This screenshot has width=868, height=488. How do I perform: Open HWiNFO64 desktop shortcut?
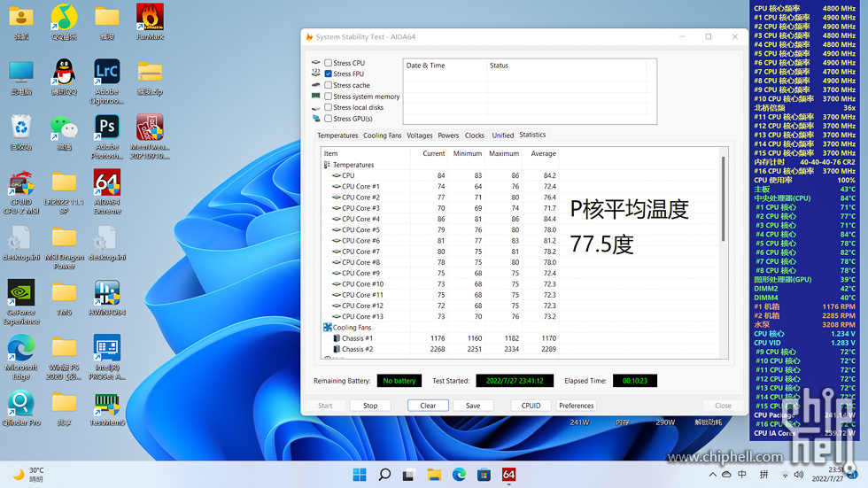(107, 297)
